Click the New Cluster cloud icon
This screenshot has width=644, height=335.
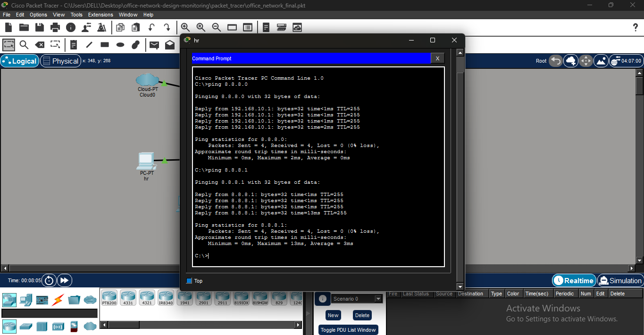pyautogui.click(x=571, y=61)
